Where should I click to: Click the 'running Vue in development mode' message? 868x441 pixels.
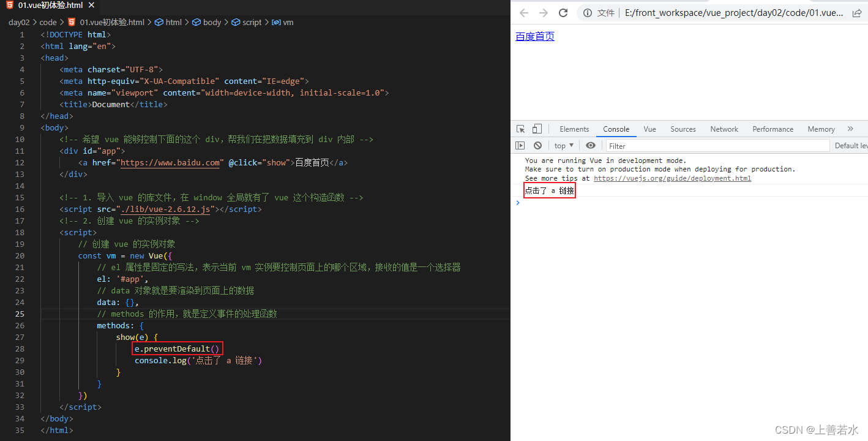point(605,160)
